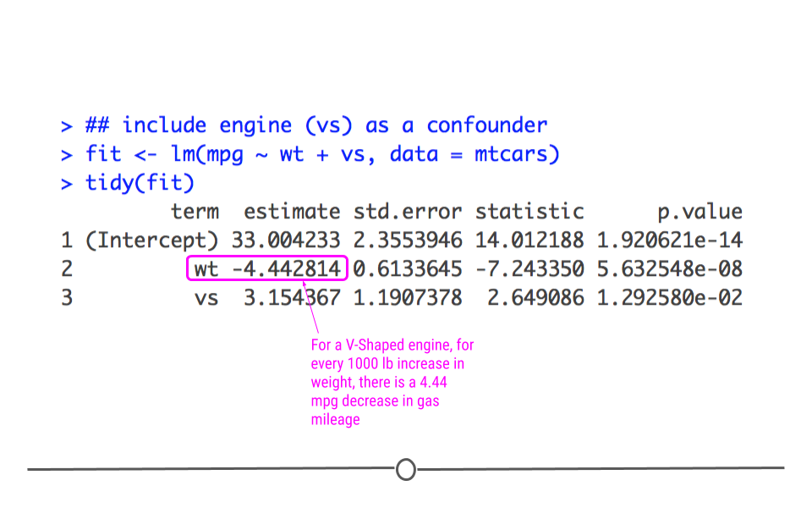Viewport: 812px width, 508px height.
Task: Select the 'statistic' column header
Action: [529, 212]
